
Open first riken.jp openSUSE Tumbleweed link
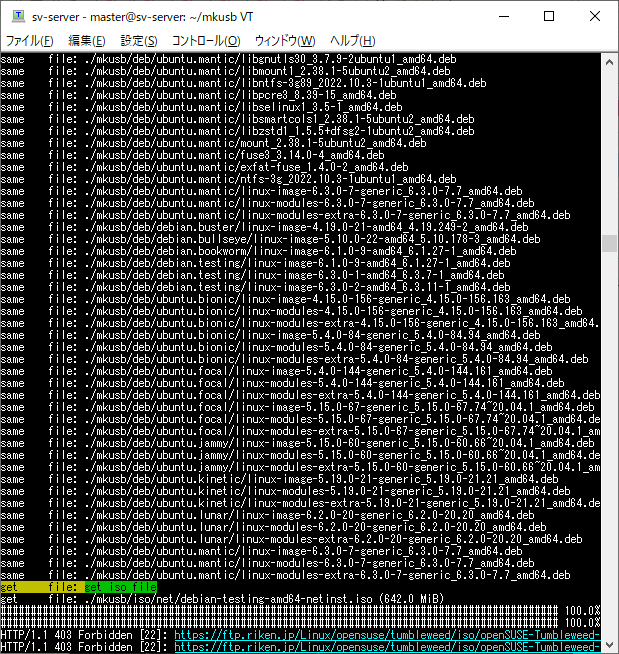[387, 635]
